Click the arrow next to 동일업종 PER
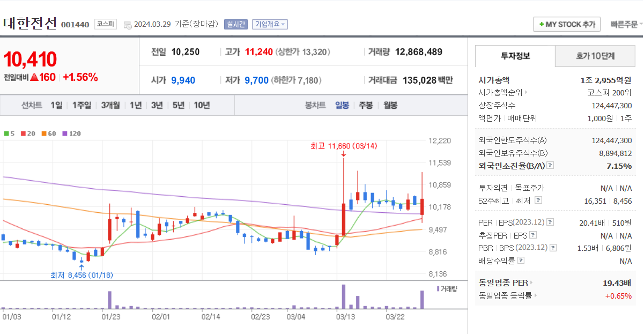This screenshot has width=644, height=334. pyautogui.click(x=531, y=283)
